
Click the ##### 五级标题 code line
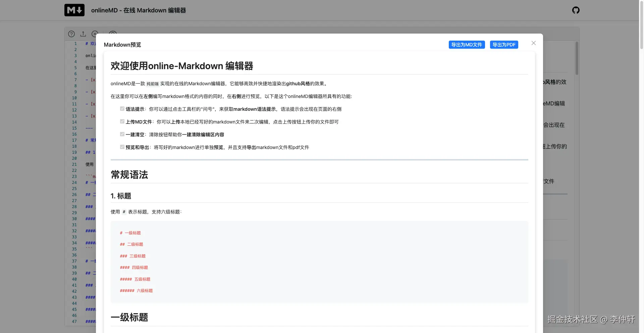coord(135,279)
